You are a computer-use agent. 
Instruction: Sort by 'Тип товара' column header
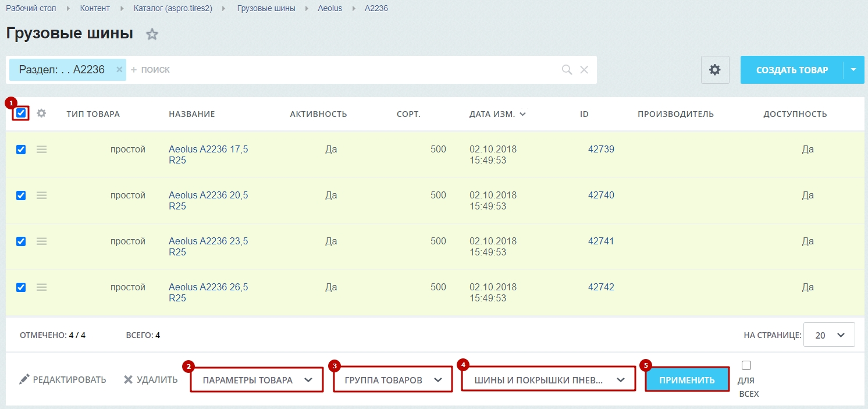93,114
